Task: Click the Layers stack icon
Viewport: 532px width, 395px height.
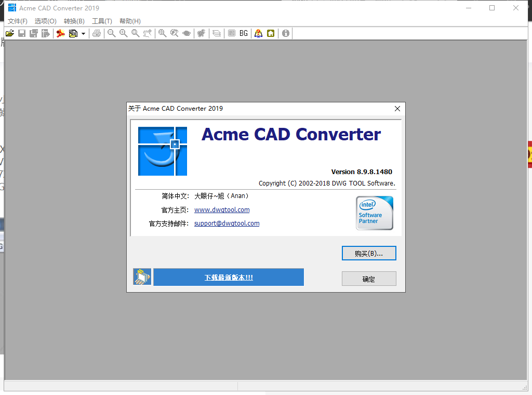Action: tap(217, 33)
